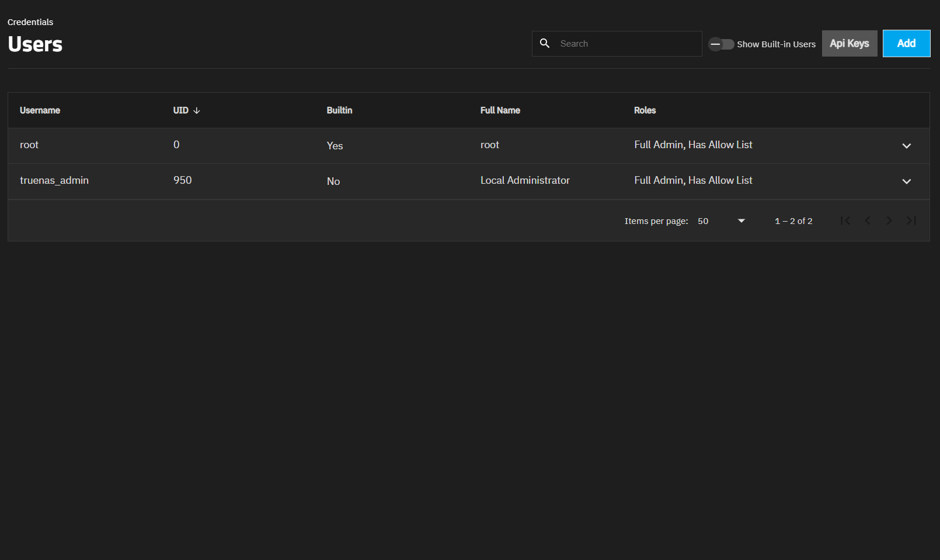Sort table by Full Name column
Viewport: 940px width, 560px height.
500,110
